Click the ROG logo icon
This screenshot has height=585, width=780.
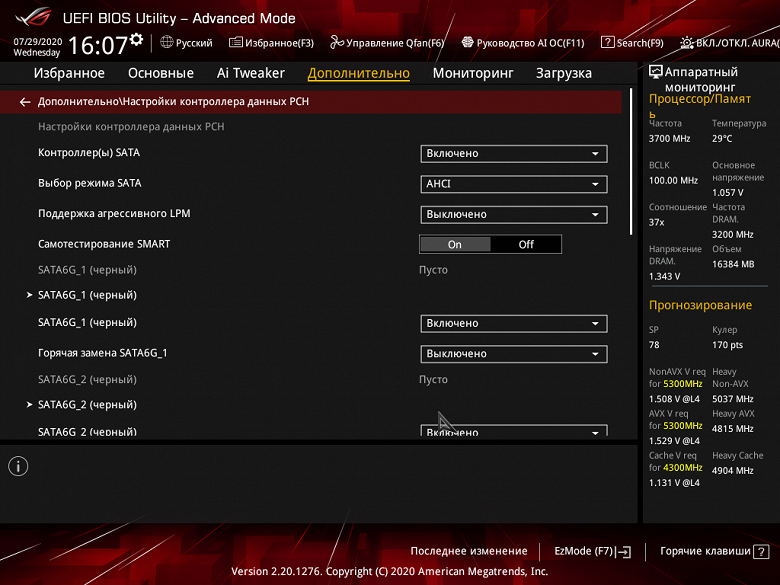(x=33, y=16)
